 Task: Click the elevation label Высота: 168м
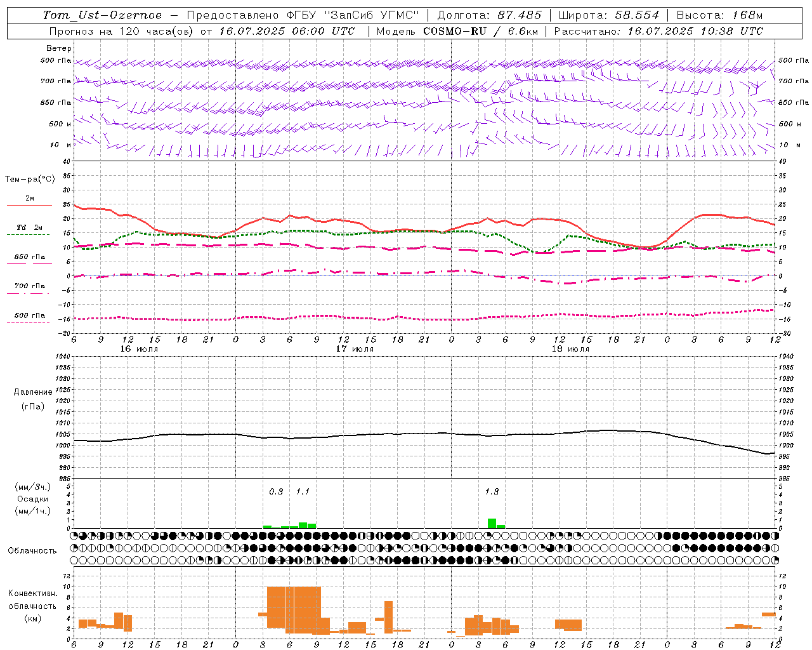click(720, 15)
